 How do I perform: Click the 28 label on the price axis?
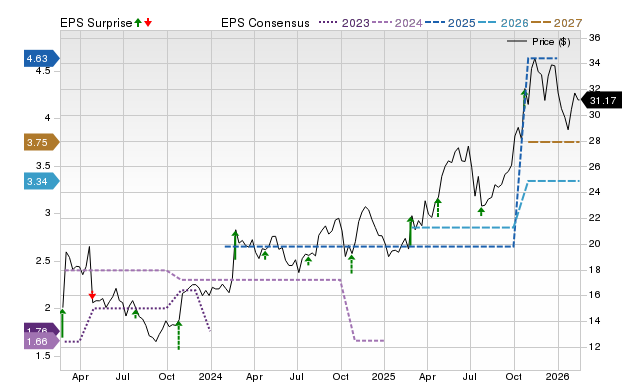[594, 140]
